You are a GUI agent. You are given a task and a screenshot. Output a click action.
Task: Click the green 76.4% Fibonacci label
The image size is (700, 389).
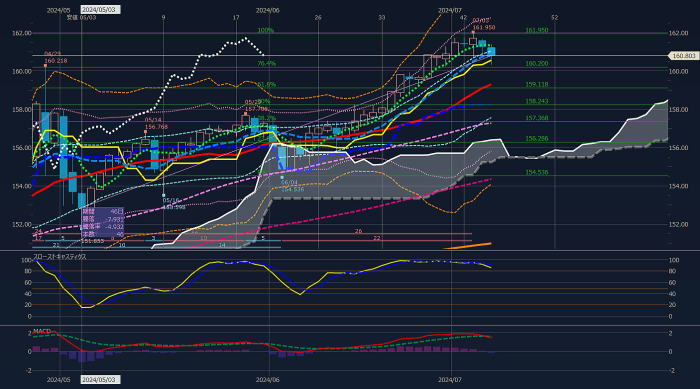267,64
